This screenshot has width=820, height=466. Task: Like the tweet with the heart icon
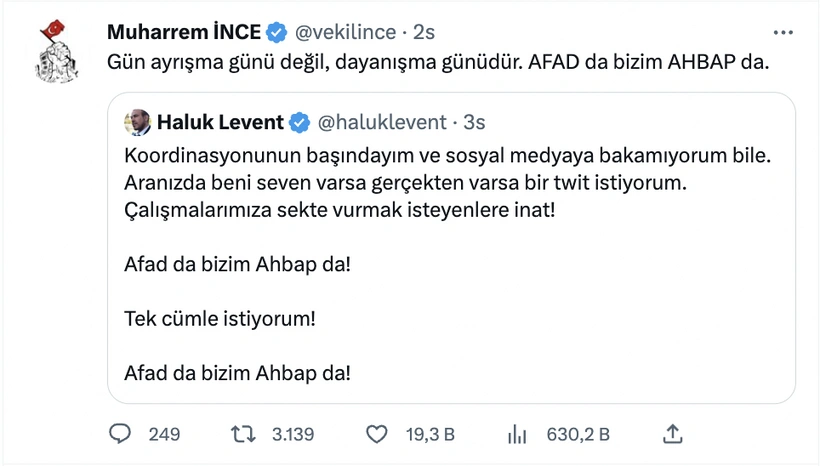(x=377, y=434)
